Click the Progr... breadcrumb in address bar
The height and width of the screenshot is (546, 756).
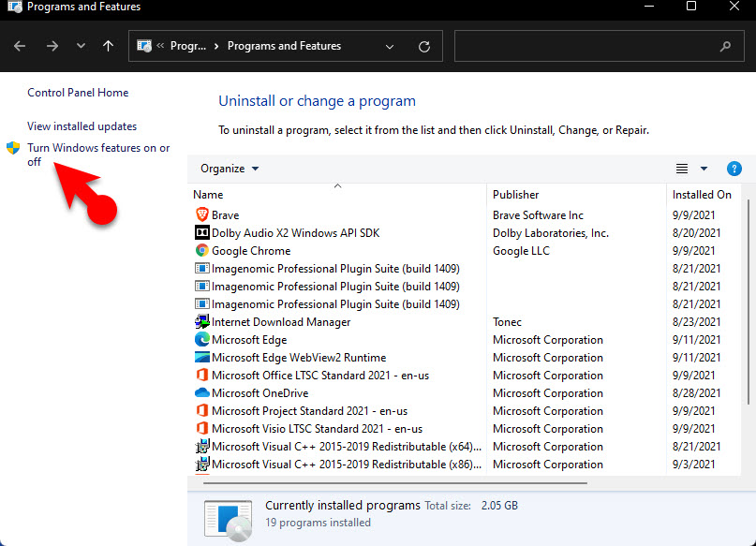click(x=188, y=46)
